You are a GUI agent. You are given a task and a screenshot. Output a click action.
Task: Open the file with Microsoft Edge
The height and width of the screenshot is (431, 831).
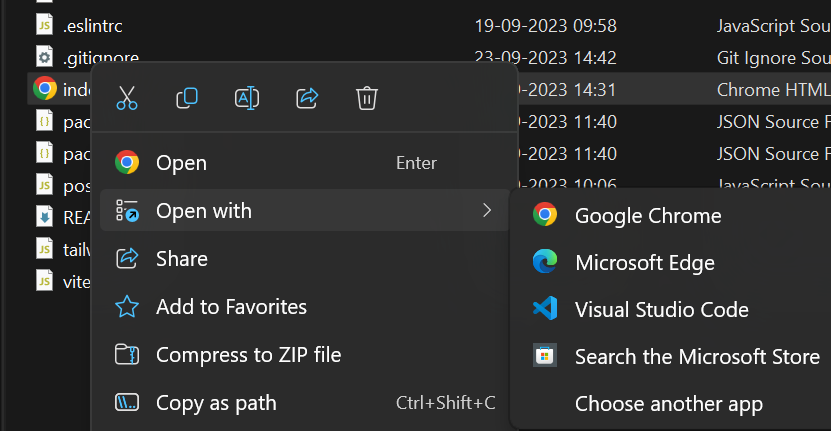point(644,263)
